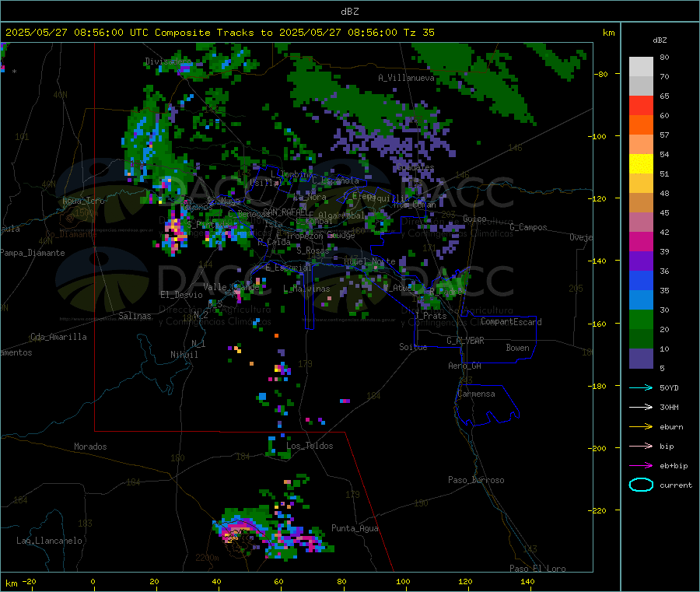Select the slate purple 5–10 dBZ swatch
Image resolution: width=700 pixels, height=592 pixels.
coord(641,359)
